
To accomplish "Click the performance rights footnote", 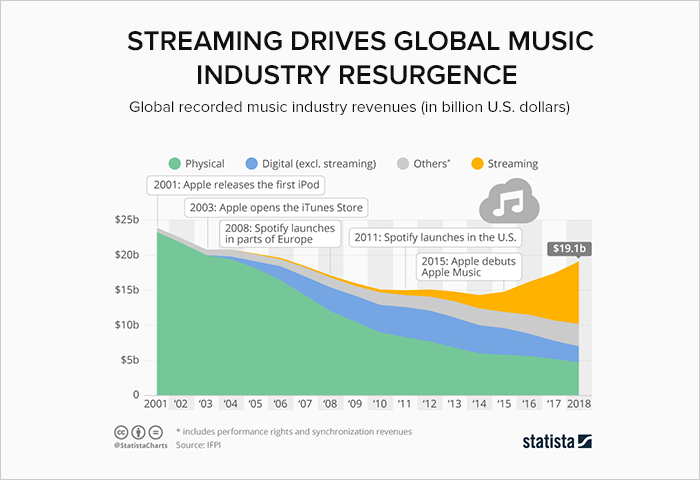I will [x=294, y=432].
